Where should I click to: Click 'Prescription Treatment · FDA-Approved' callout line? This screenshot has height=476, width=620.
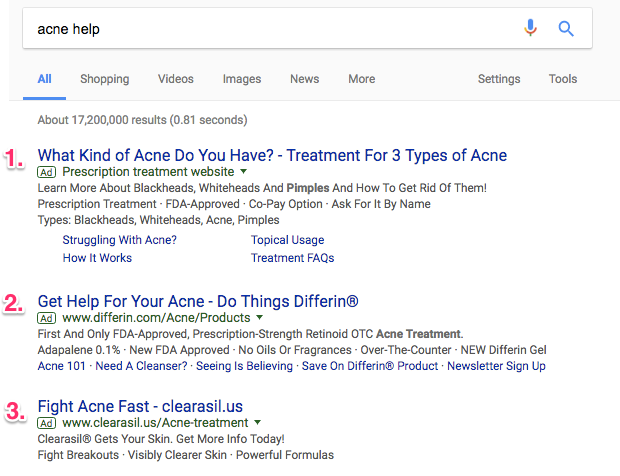click(x=234, y=204)
